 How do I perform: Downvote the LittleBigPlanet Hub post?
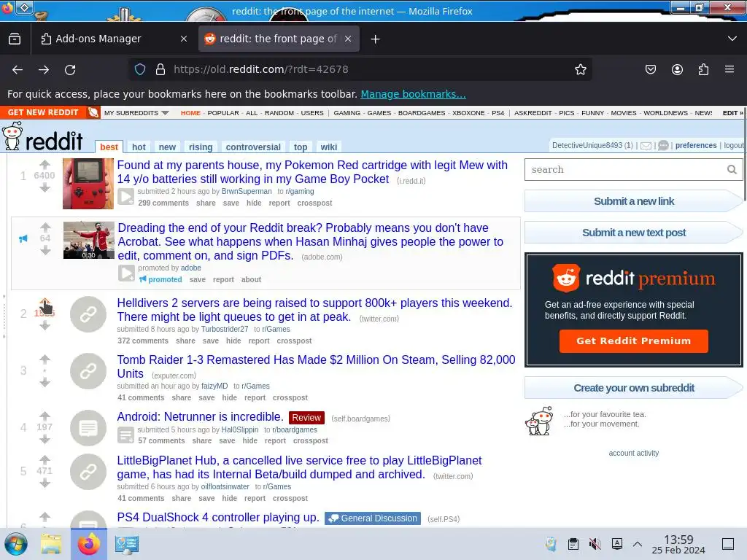coord(44,483)
